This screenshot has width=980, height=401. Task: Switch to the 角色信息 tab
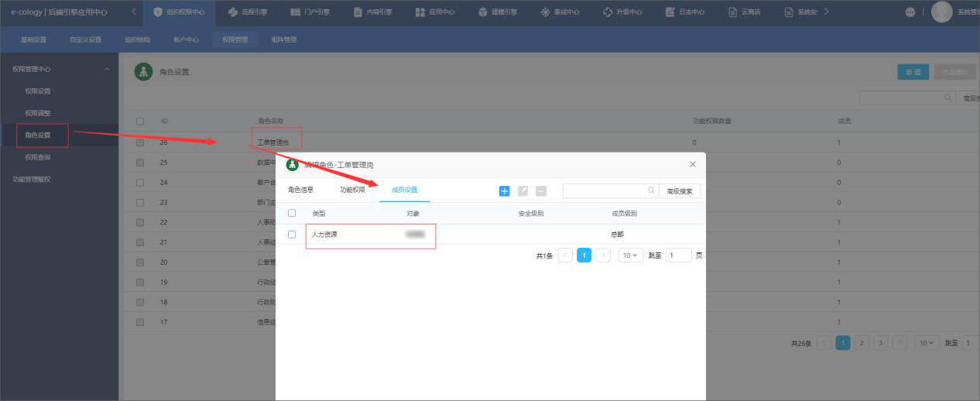300,190
